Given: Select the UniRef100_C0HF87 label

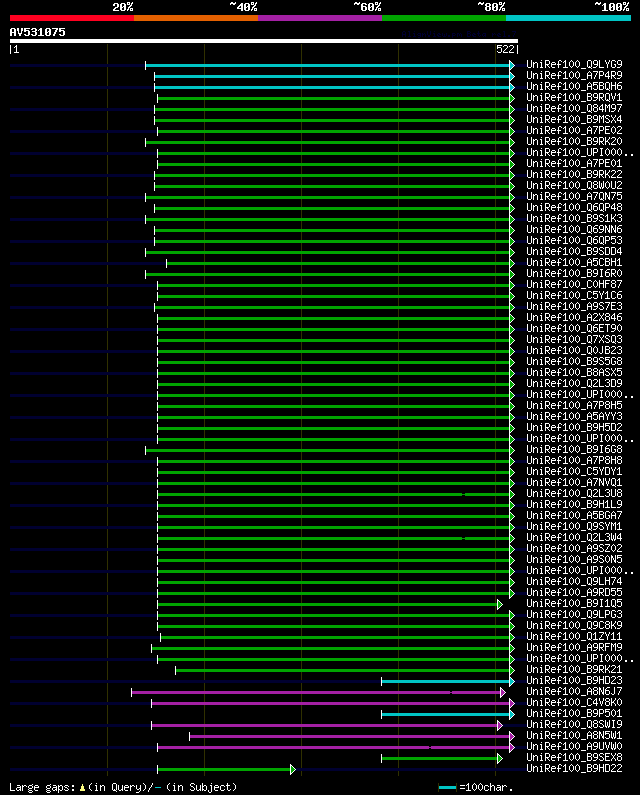Looking at the screenshot, I should [574, 284].
